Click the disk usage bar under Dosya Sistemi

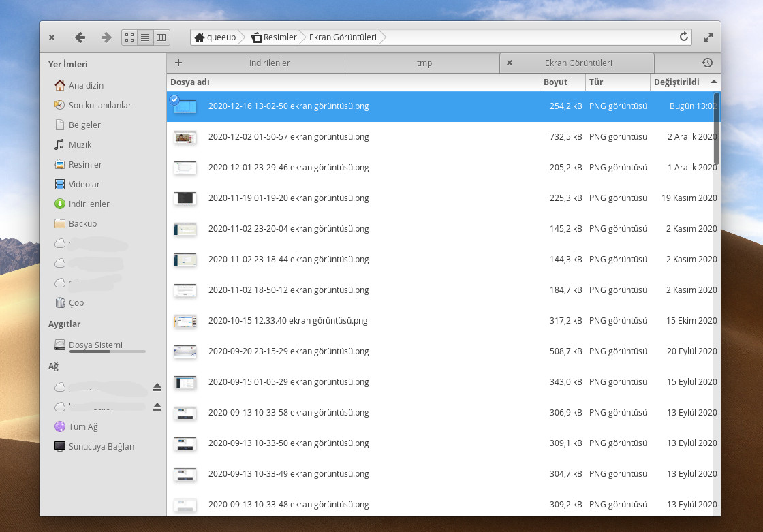106,351
